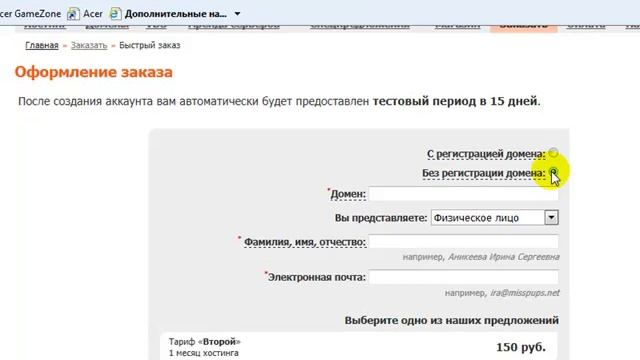Viewport: 640px width, 360px height.
Task: Focus the Фамилия, имя, отчество input field
Action: (x=463, y=242)
